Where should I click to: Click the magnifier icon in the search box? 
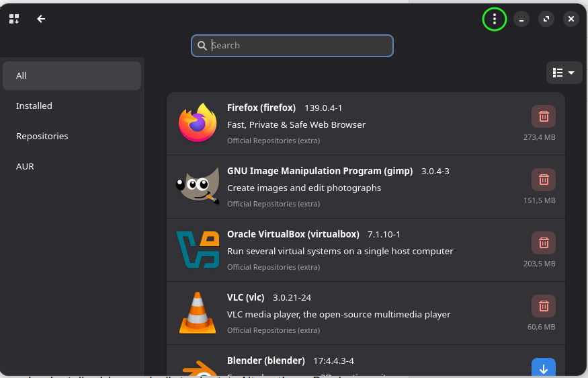click(x=202, y=46)
